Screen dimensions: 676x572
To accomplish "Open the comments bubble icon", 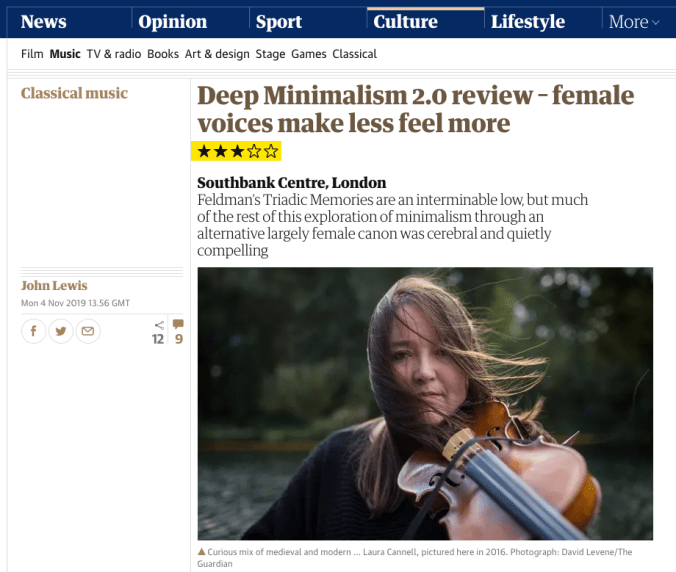I will pyautogui.click(x=178, y=325).
